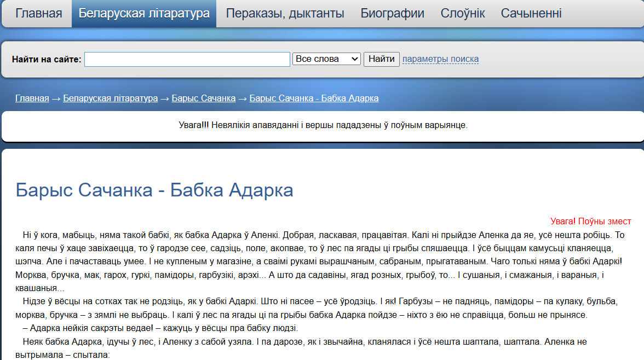Click Главная in the breadcrumb trail
The height and width of the screenshot is (360, 644).
[32, 98]
